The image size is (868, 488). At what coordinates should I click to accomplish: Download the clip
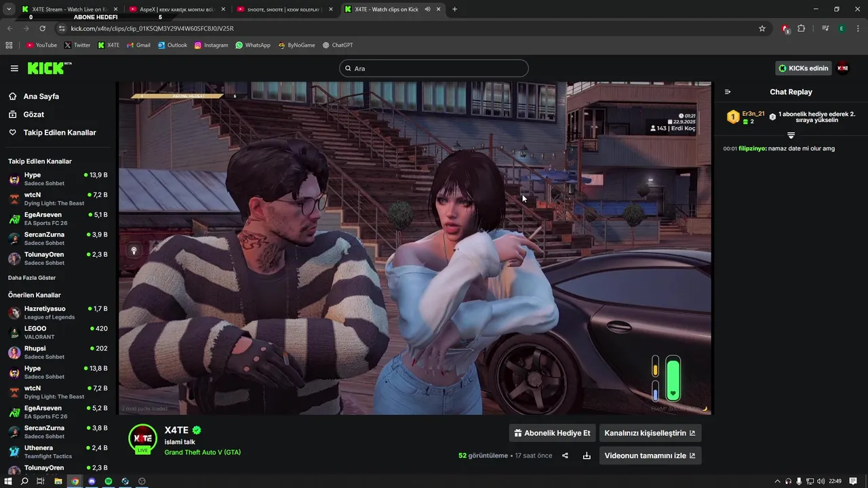pos(587,455)
